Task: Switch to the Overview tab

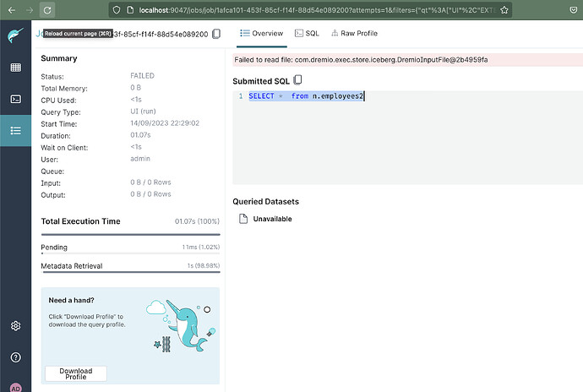Action: pos(261,34)
